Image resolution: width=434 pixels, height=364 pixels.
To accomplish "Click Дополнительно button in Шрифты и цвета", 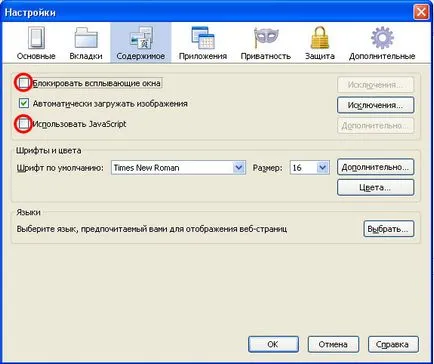I will pyautogui.click(x=376, y=167).
